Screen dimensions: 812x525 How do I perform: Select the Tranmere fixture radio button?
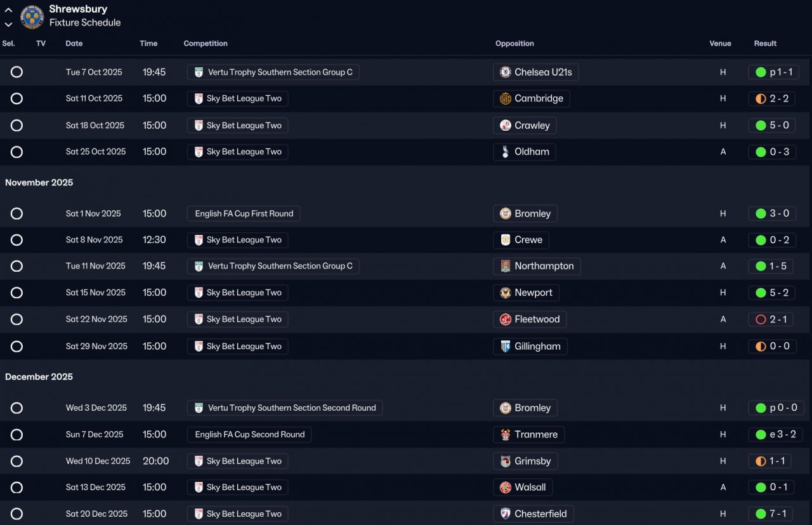[16, 435]
